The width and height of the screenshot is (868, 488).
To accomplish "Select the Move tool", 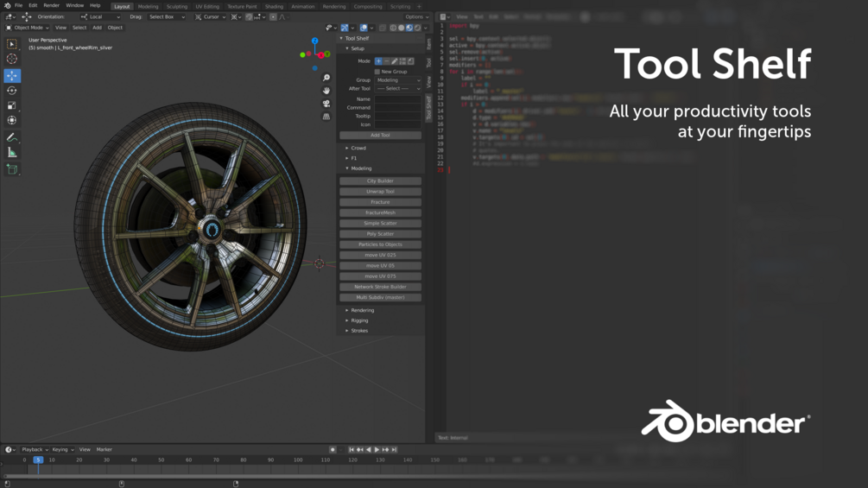I will coord(11,75).
